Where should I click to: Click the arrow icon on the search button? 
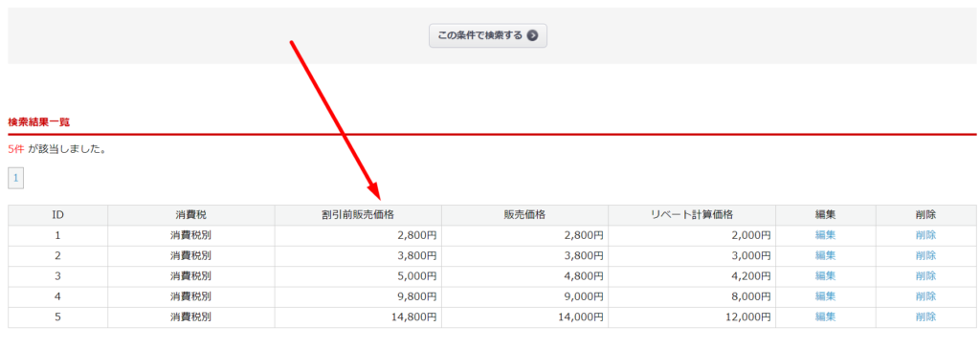tap(532, 35)
